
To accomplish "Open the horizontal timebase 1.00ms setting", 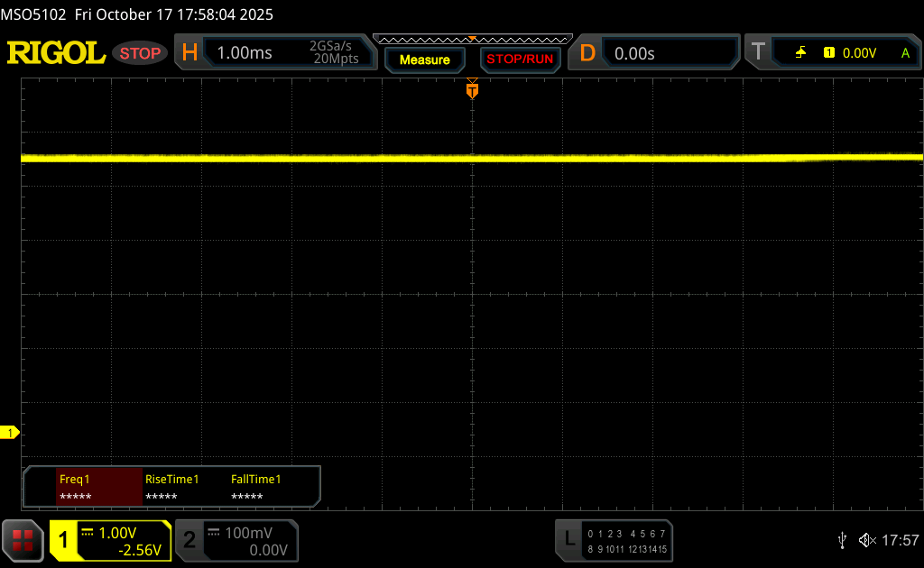I will (271, 53).
